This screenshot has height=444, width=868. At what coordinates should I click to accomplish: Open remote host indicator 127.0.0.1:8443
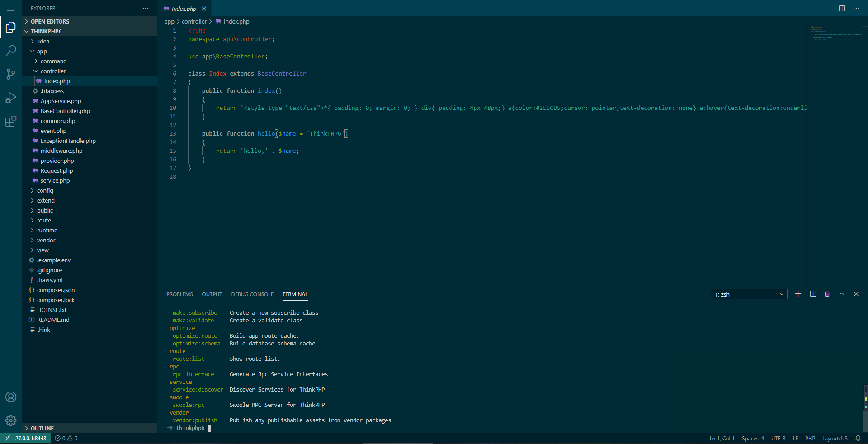[x=26, y=438]
